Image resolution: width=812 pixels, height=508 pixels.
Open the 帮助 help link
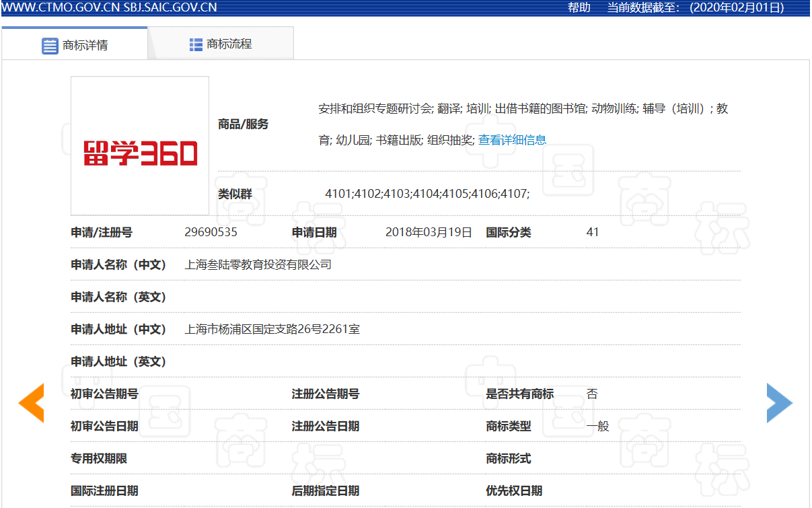pyautogui.click(x=579, y=8)
